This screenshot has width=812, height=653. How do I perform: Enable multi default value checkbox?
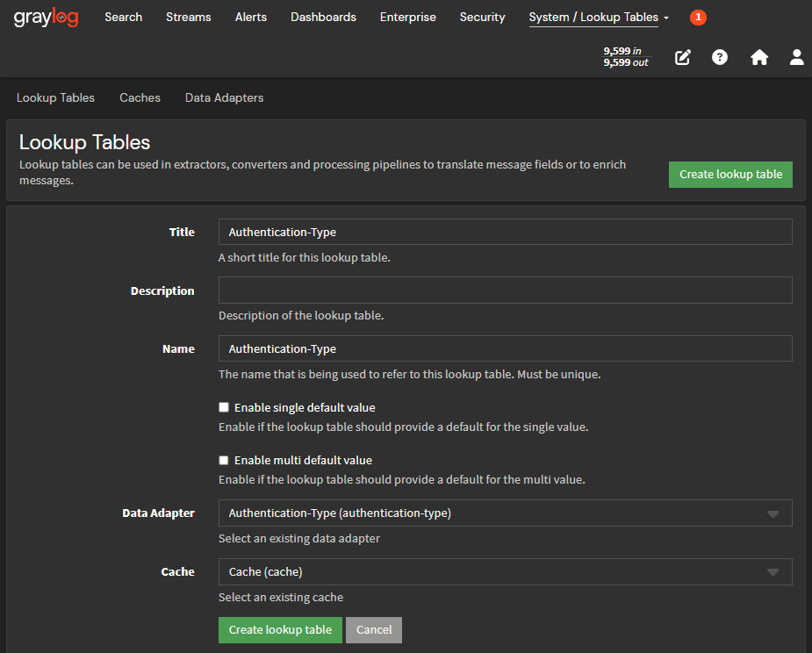point(224,460)
